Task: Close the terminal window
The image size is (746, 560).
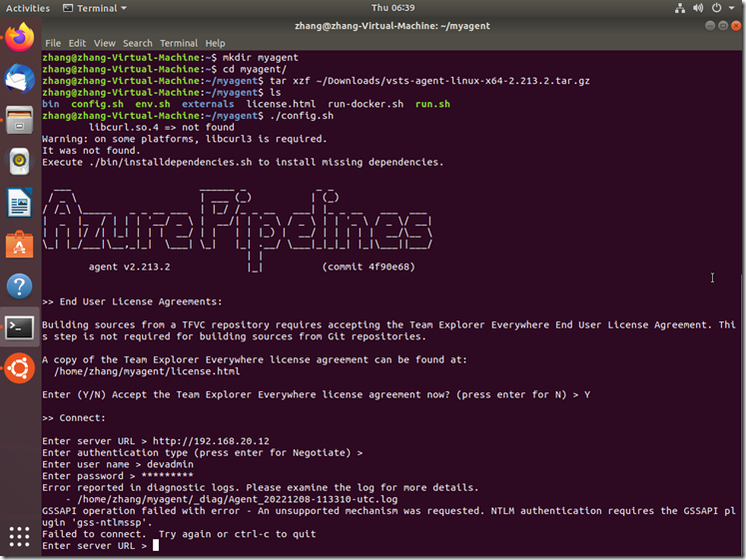Action: tap(736, 26)
